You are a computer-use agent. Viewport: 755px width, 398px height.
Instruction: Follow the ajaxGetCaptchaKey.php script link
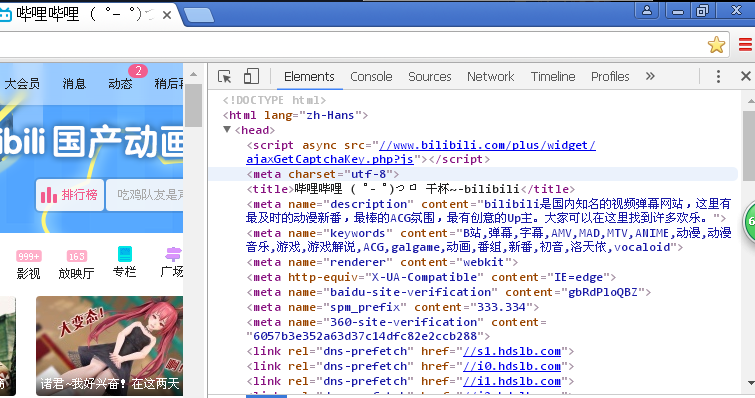click(421, 152)
